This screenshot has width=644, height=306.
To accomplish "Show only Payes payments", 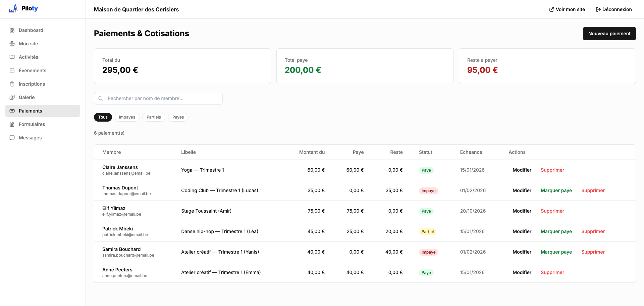I will pos(178,117).
